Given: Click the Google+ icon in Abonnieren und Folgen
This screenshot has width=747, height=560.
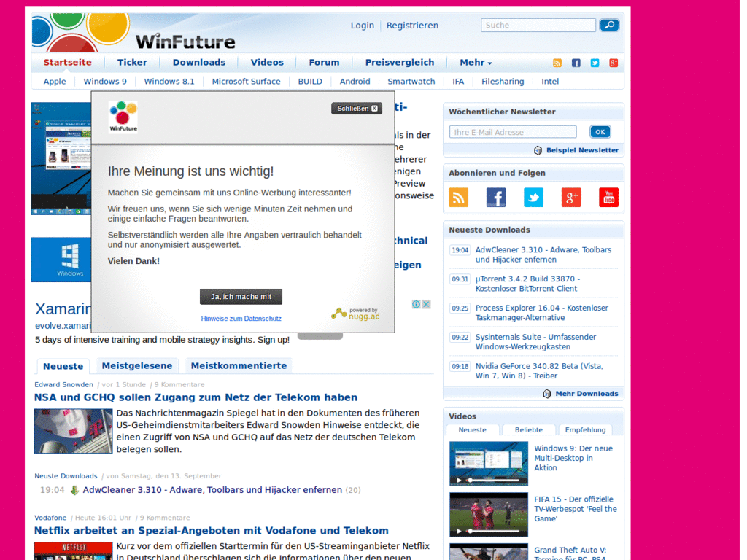Looking at the screenshot, I should (x=570, y=197).
